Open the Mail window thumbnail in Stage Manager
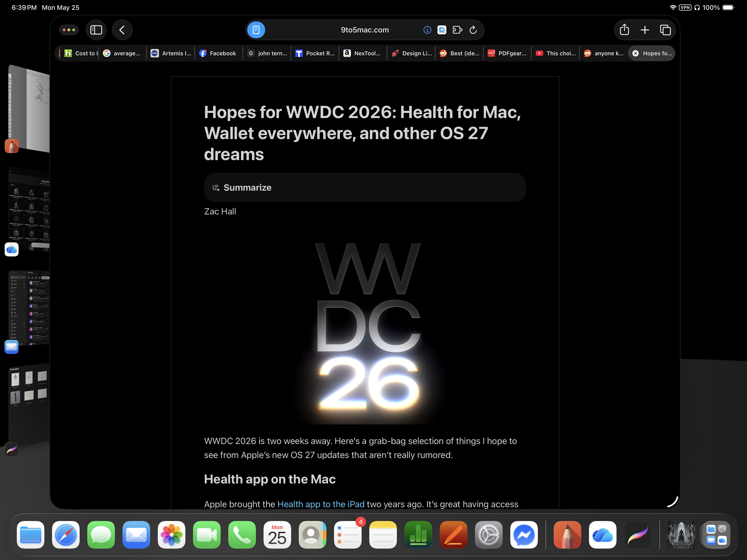This screenshot has height=560, width=747. tap(29, 308)
